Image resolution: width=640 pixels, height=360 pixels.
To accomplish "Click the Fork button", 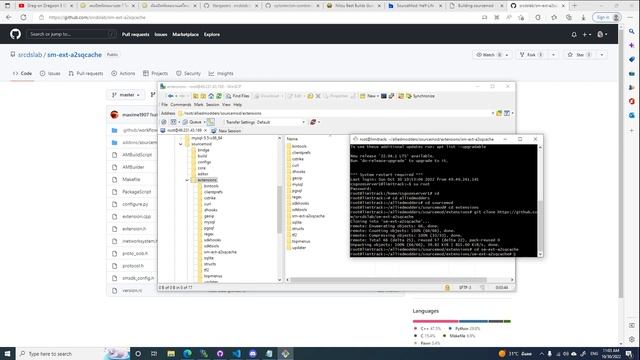I will pos(531,55).
